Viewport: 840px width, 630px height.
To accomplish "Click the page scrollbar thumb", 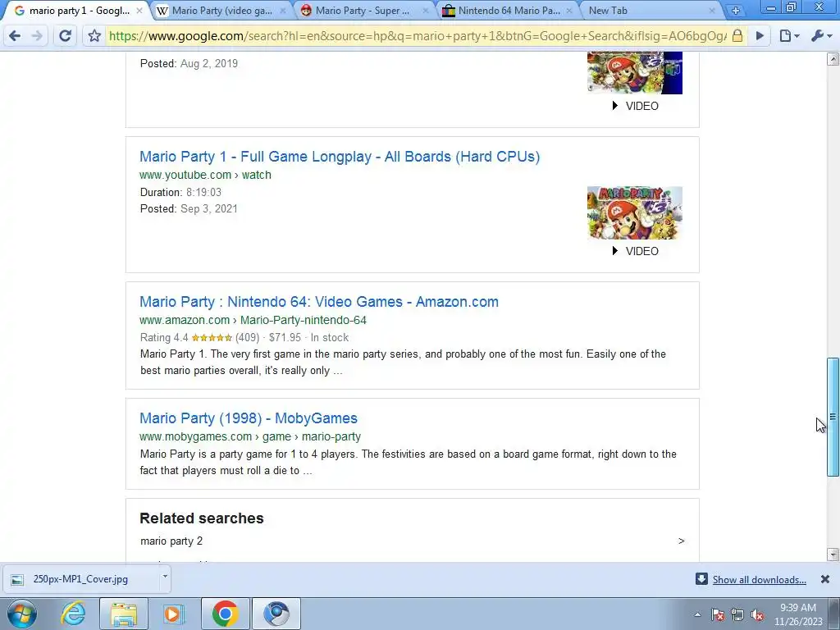I will [x=833, y=417].
